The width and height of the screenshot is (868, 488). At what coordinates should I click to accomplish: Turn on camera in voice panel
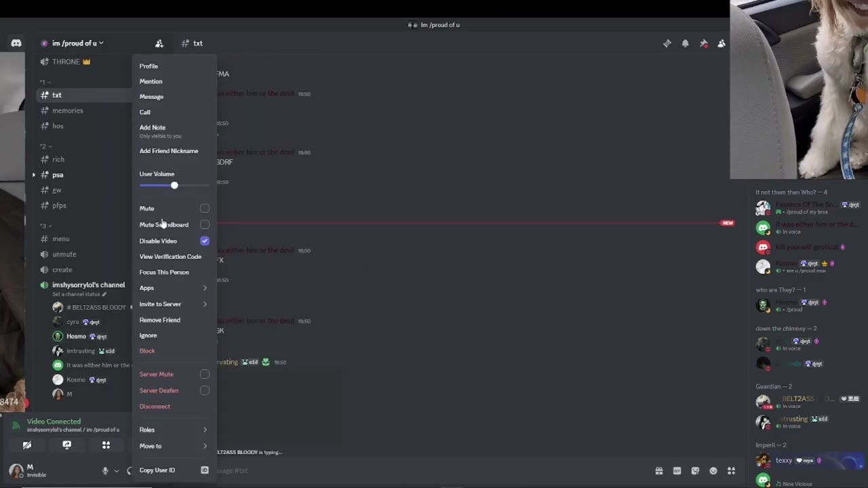point(27,445)
